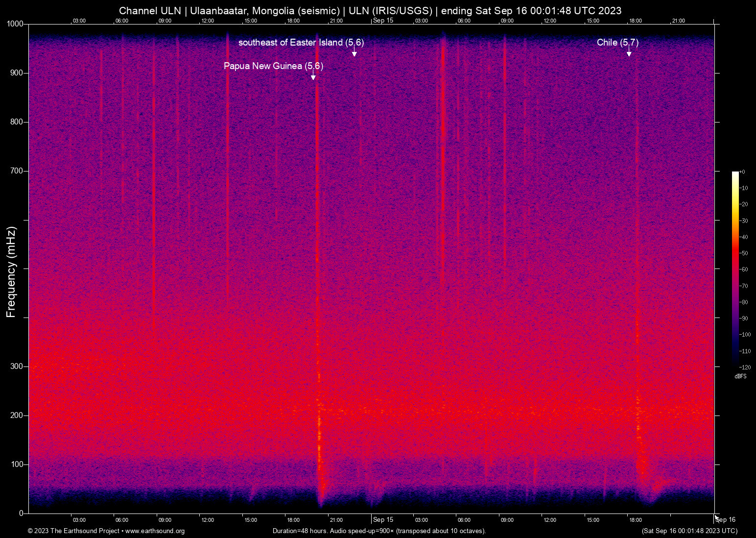Click the 300 frequency tick label

point(17,367)
